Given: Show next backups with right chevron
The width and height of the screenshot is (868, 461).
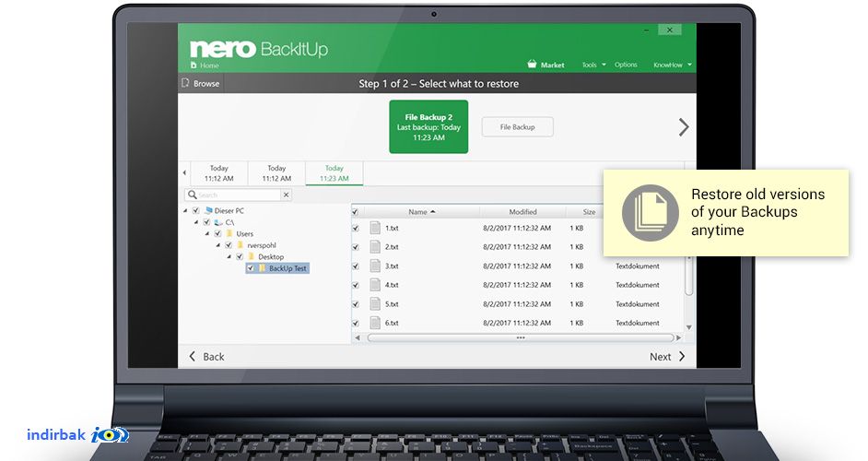Looking at the screenshot, I should 684,127.
